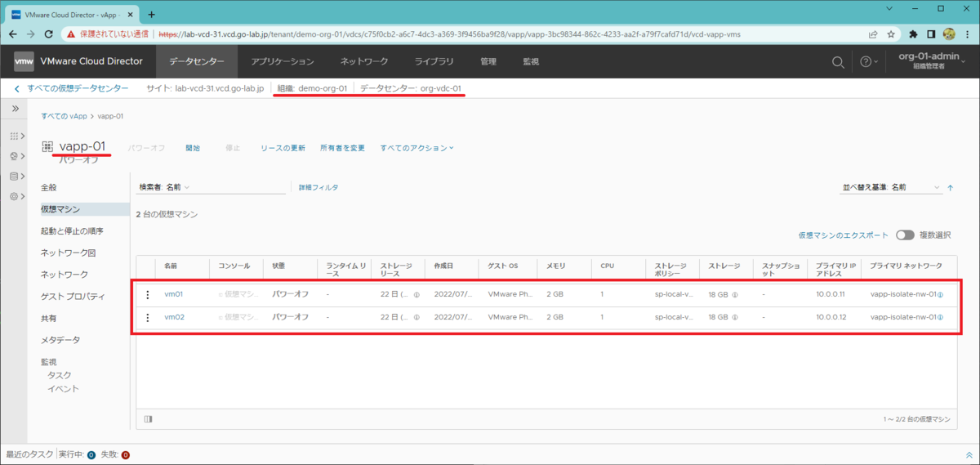
Task: Toggle the 複数選択 multi-select switch
Action: point(905,235)
